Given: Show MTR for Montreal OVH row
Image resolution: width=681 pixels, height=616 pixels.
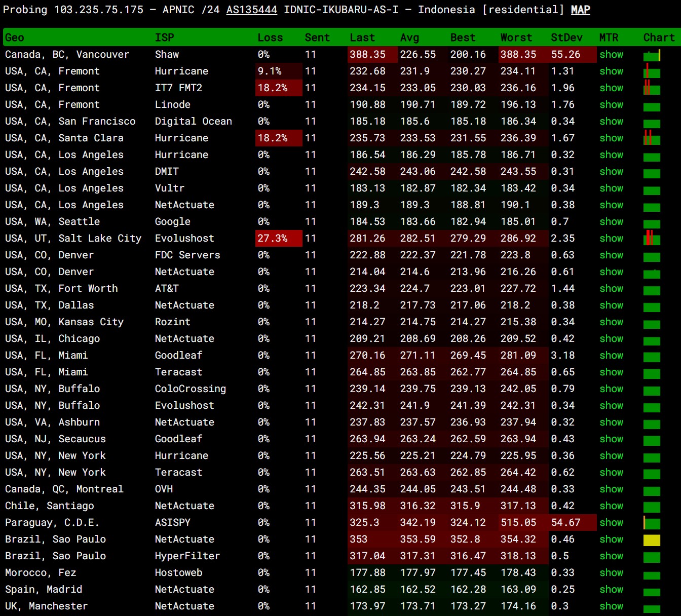Looking at the screenshot, I should (x=611, y=489).
